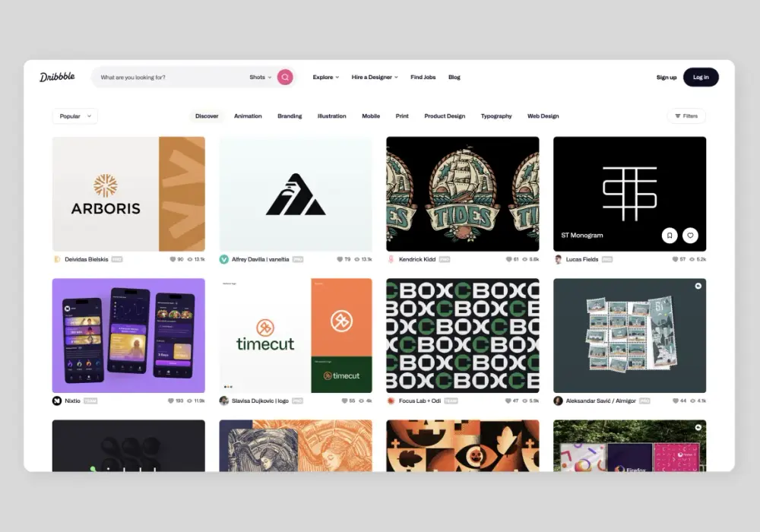Click the eye icon under the Nixtio shot
This screenshot has width=760, height=532.
(x=188, y=401)
